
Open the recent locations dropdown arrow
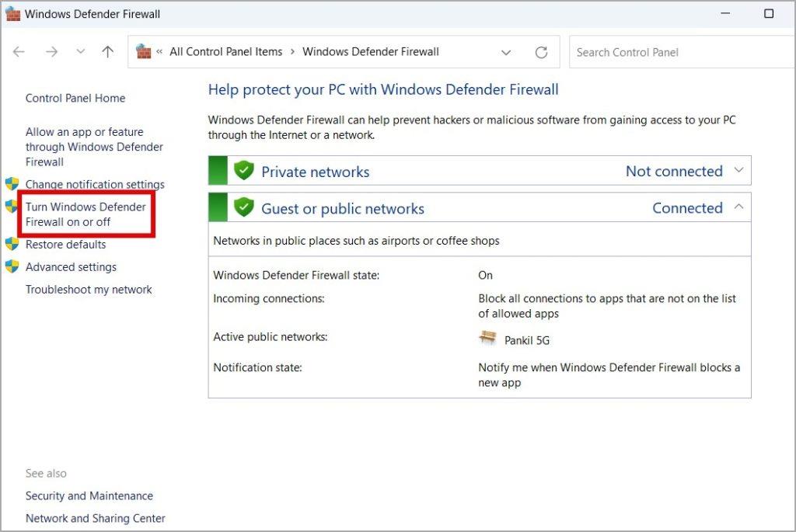(x=80, y=52)
